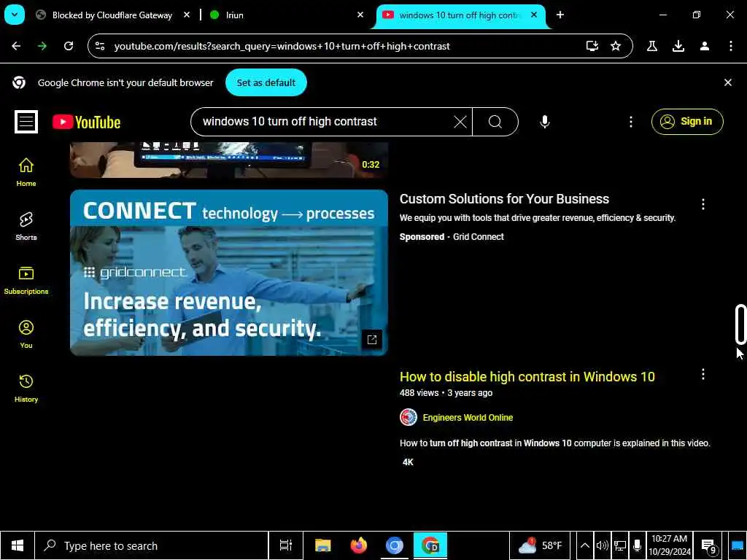Open Subscriptions in the sidebar
The height and width of the screenshot is (560, 747).
coord(26,280)
